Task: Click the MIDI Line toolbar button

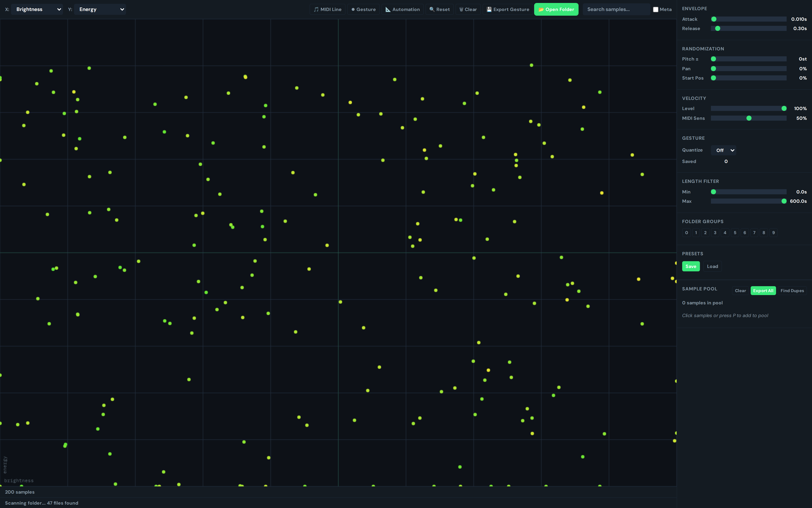Action: pos(328,9)
